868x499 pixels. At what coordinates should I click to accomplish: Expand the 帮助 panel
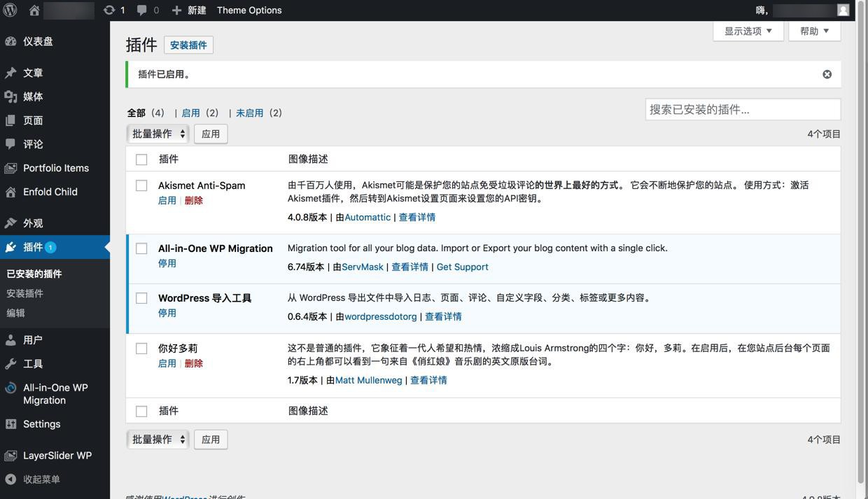click(815, 31)
